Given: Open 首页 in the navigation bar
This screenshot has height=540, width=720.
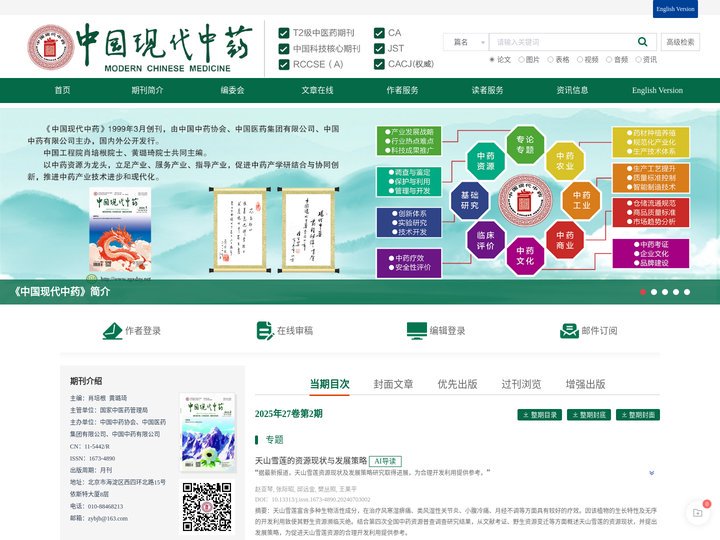Looking at the screenshot, I should [x=62, y=90].
